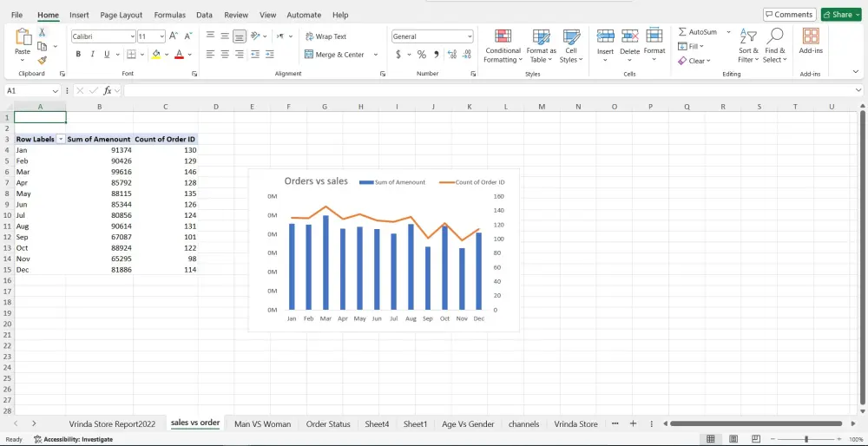Click the Delete cells icon

pos(630,36)
